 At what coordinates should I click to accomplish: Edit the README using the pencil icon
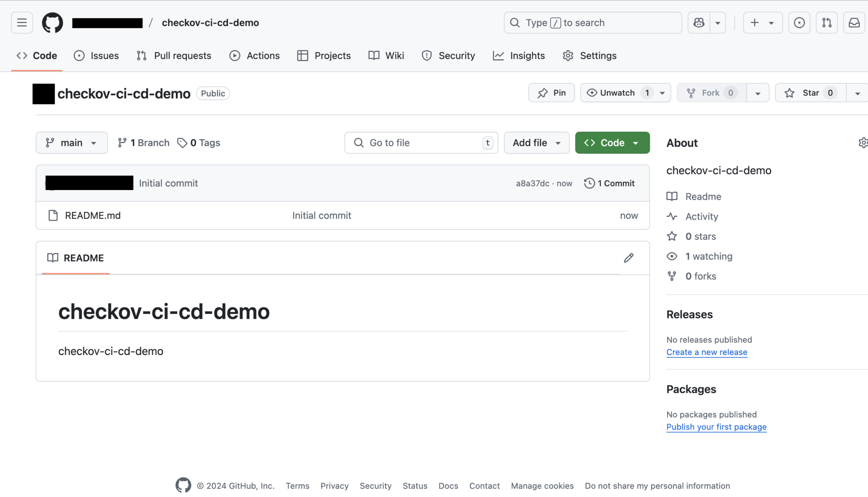pos(629,258)
